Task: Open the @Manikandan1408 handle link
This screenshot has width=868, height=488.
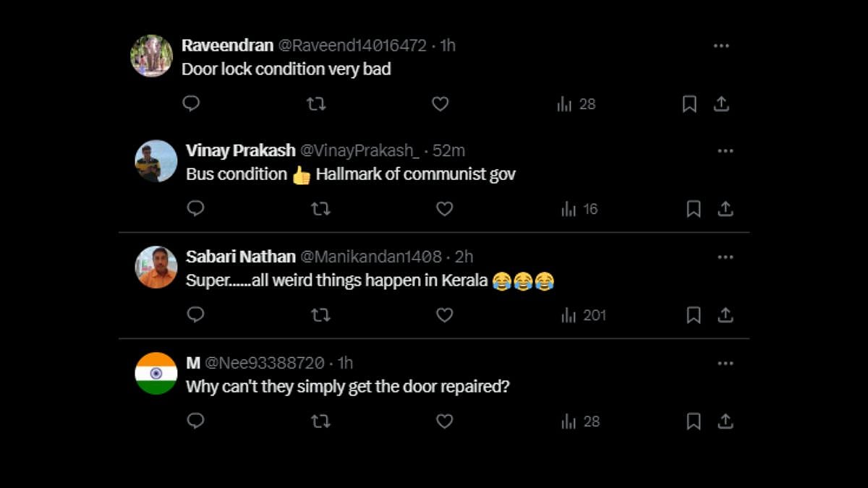Action: point(371,257)
